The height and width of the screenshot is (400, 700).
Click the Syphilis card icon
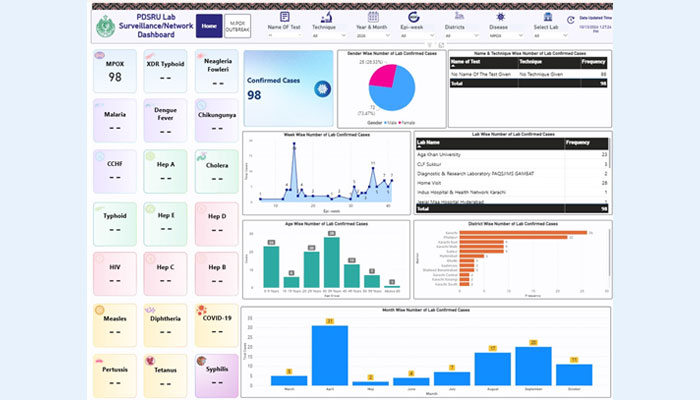point(202,361)
